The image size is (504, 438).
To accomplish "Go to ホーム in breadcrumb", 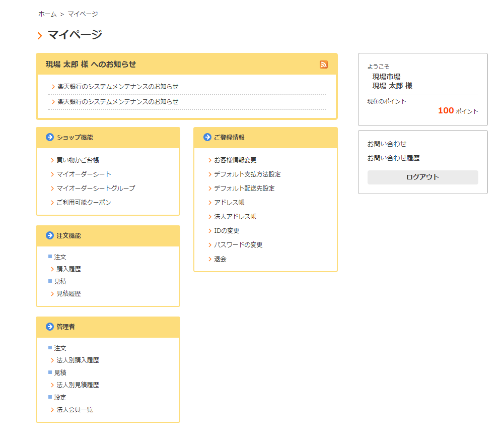I will pyautogui.click(x=47, y=14).
